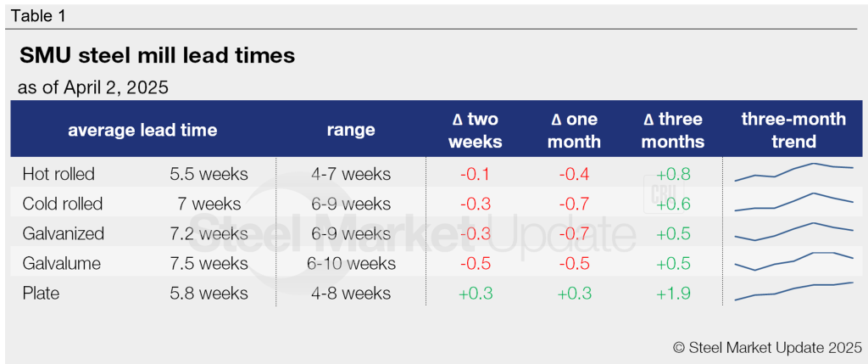Select the Galvalume trend sparkline chart

coord(793,260)
